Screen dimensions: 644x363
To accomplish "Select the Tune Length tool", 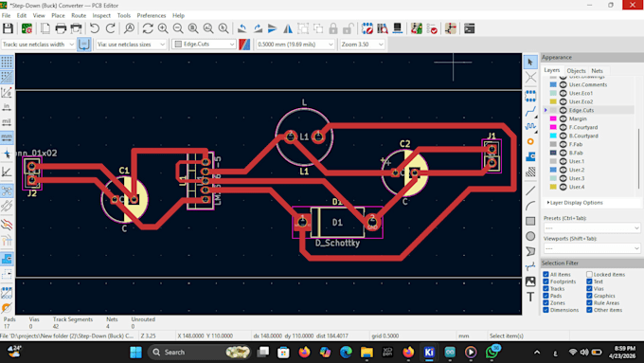I will click(530, 126).
